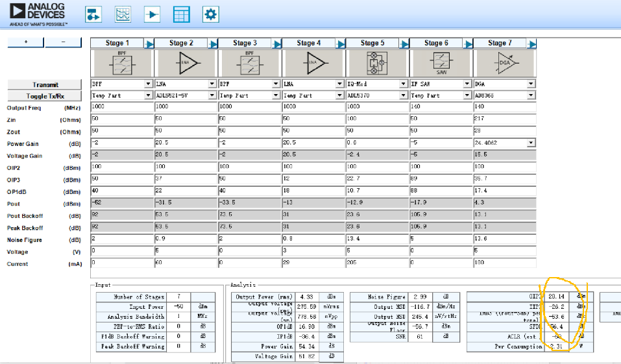Select the Stage 3 header tab
This screenshot has width=621, height=364.
pos(245,43)
